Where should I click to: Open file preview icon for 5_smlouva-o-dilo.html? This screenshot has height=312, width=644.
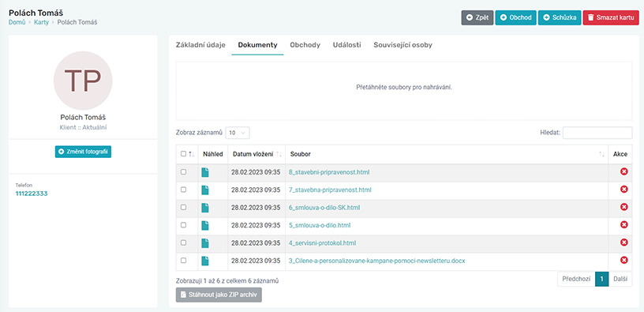[205, 225]
